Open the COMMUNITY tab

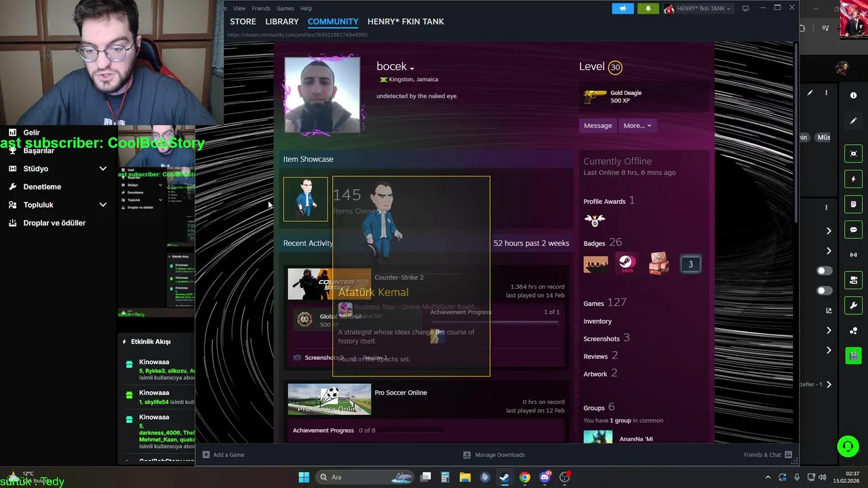[x=333, y=22]
